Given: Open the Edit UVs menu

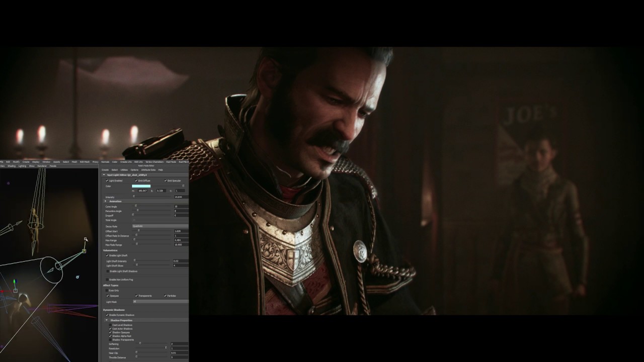Looking at the screenshot, I should [x=138, y=162].
